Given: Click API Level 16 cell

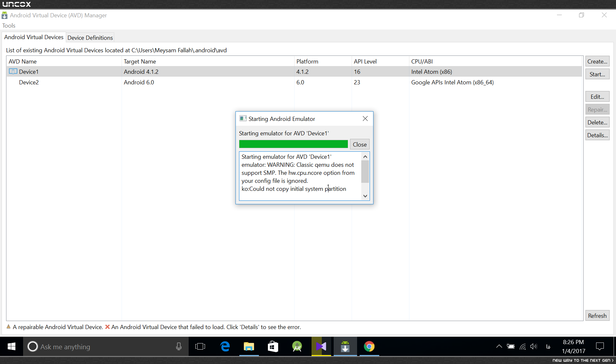Looking at the screenshot, I should coord(357,72).
